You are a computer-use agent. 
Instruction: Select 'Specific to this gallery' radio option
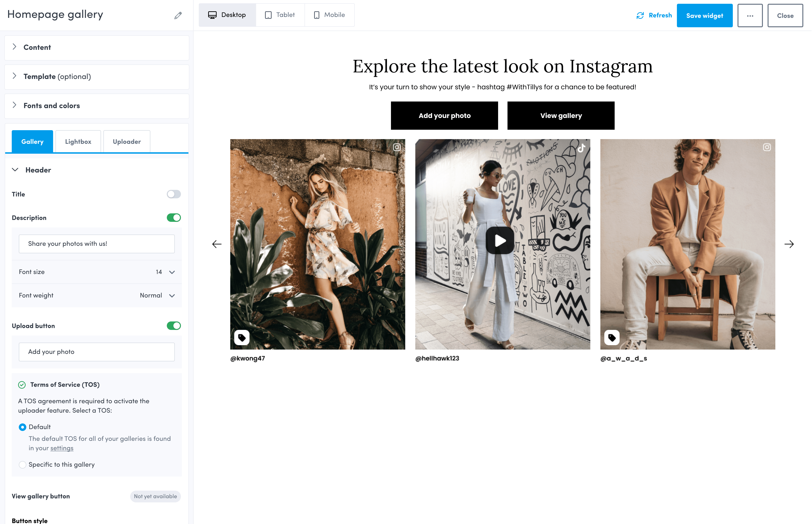[x=23, y=465]
